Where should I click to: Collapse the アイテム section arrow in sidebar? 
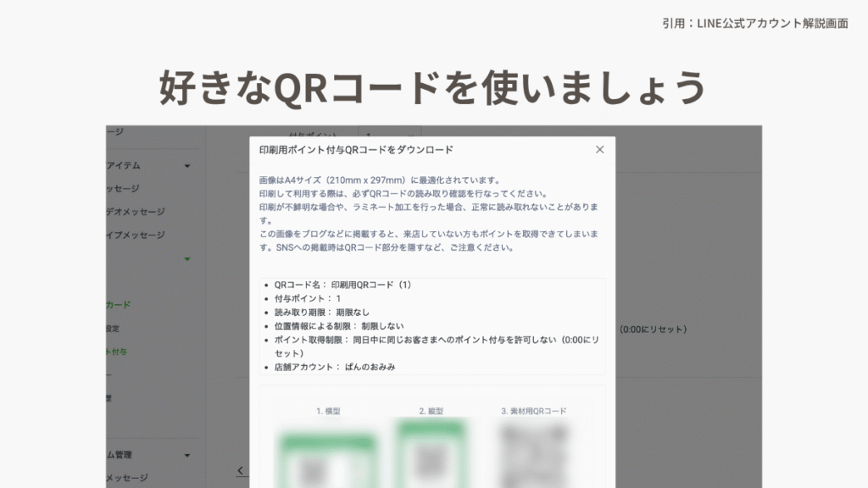click(x=187, y=166)
